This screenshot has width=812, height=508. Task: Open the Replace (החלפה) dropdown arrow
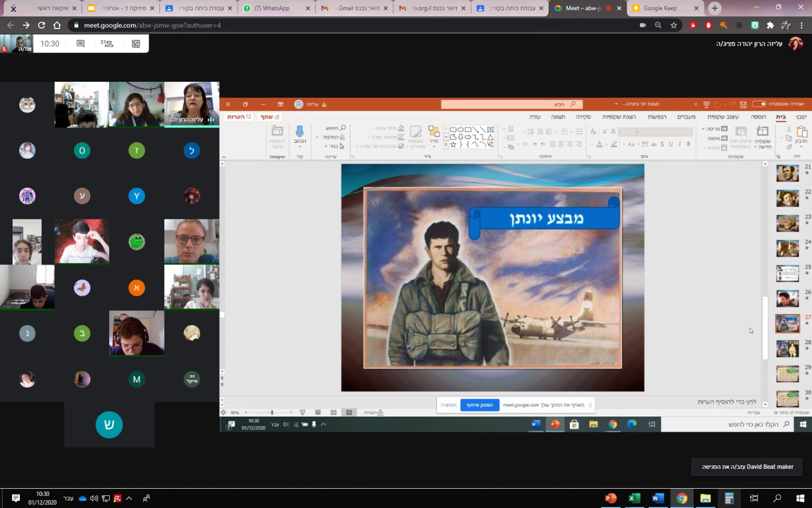[x=317, y=137]
